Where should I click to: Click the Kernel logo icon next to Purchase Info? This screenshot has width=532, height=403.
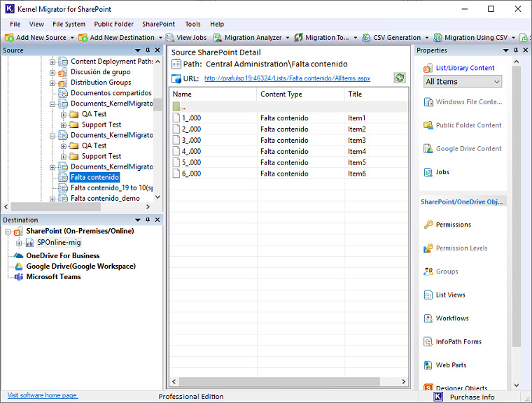coord(438,397)
